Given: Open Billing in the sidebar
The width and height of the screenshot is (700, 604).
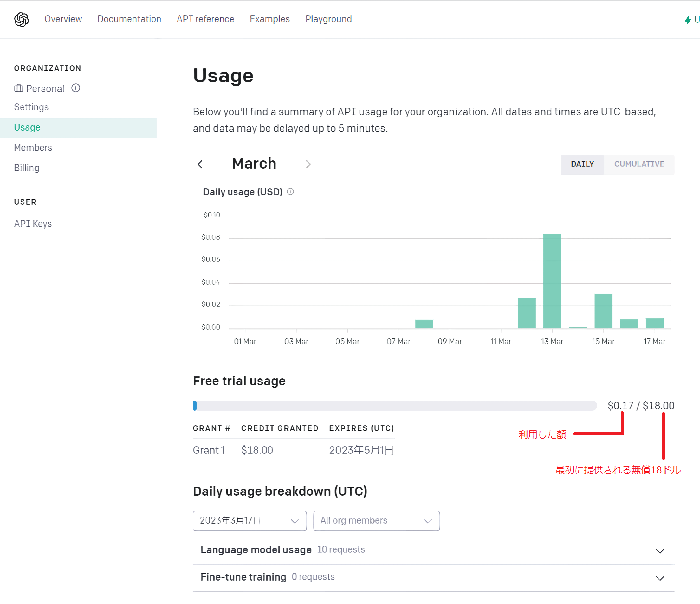Looking at the screenshot, I should pos(27,168).
